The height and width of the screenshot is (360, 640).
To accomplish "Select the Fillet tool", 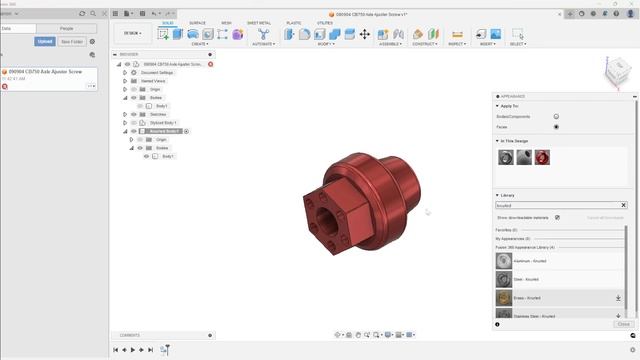I will (304, 34).
